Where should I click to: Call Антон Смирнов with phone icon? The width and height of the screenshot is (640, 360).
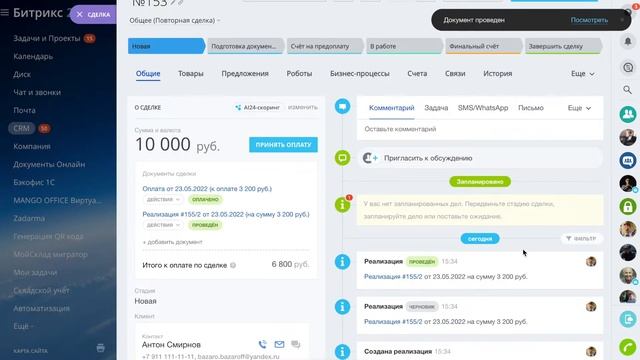(x=262, y=344)
